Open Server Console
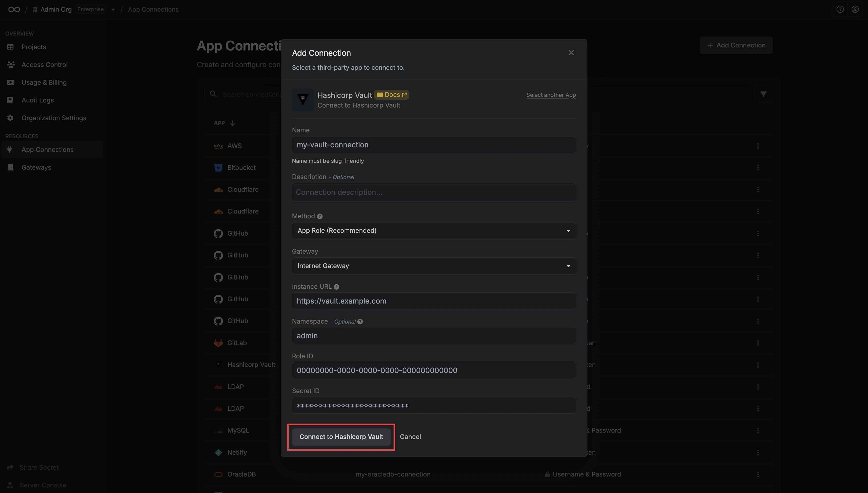This screenshot has width=868, height=493. [43, 485]
